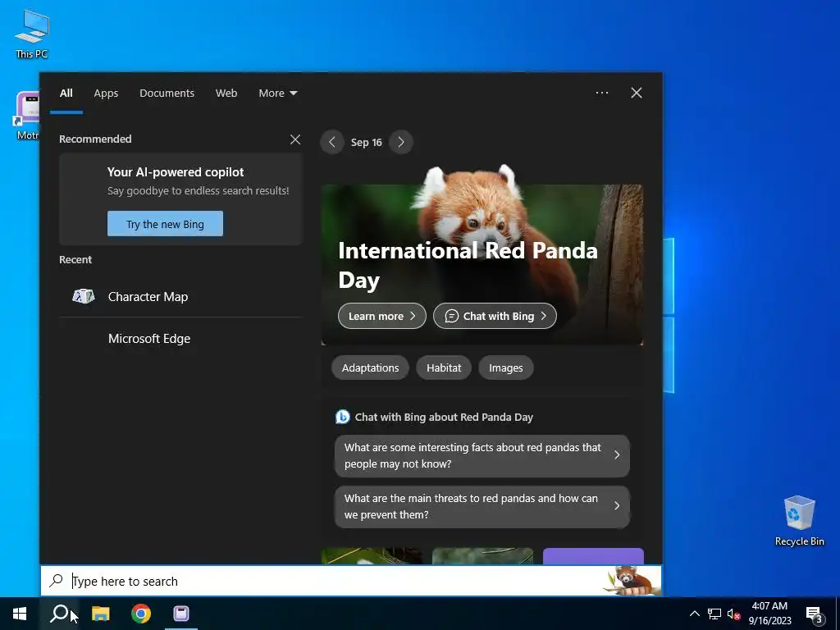Select the Images topic chip

[x=505, y=368]
